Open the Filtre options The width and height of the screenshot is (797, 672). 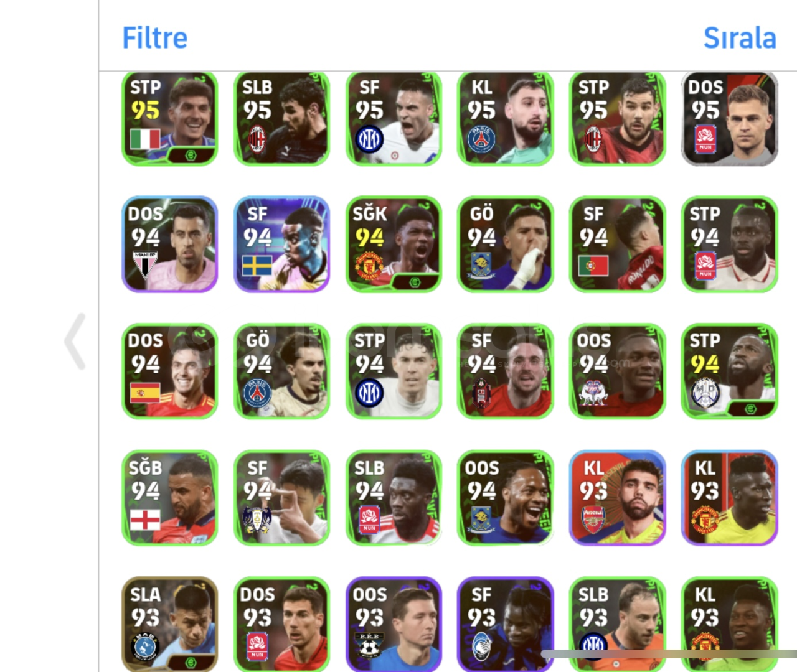pyautogui.click(x=154, y=37)
